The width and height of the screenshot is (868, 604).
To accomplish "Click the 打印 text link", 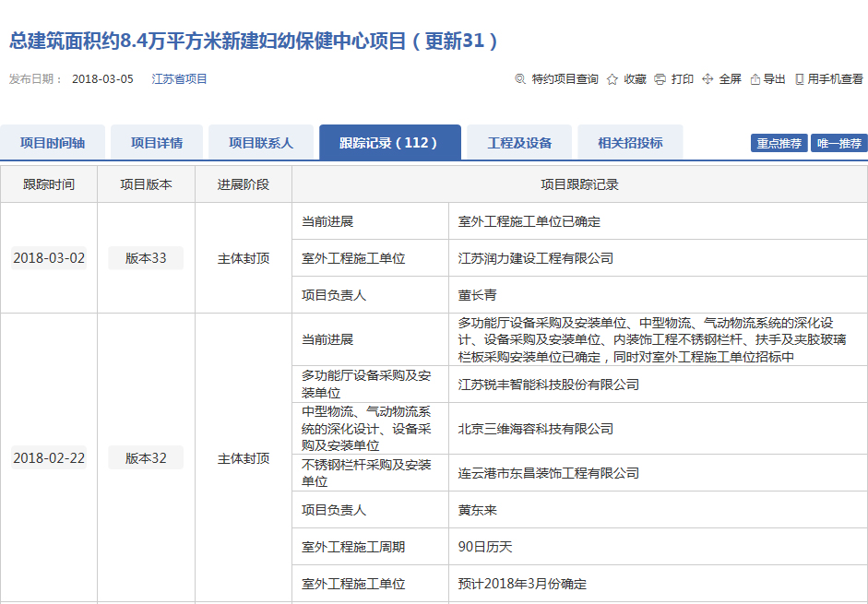I will (x=683, y=79).
